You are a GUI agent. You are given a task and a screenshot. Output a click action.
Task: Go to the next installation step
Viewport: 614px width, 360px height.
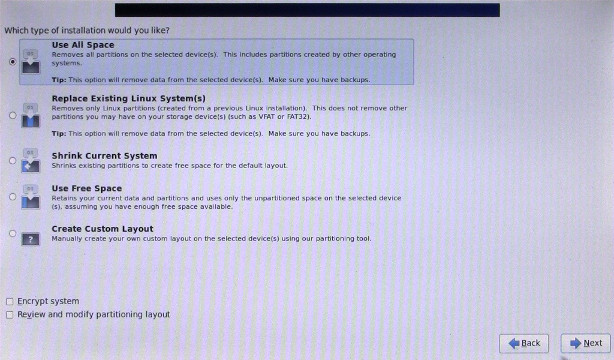586,344
